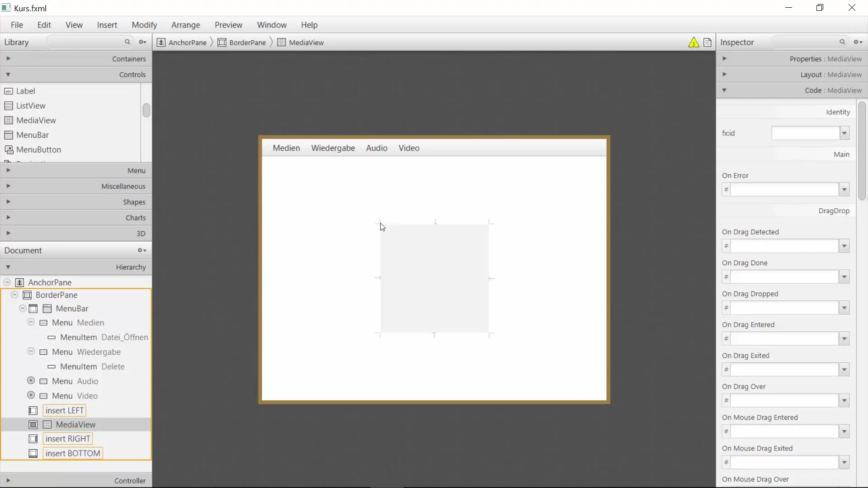Click the insert LEFT placeholder

tap(65, 410)
